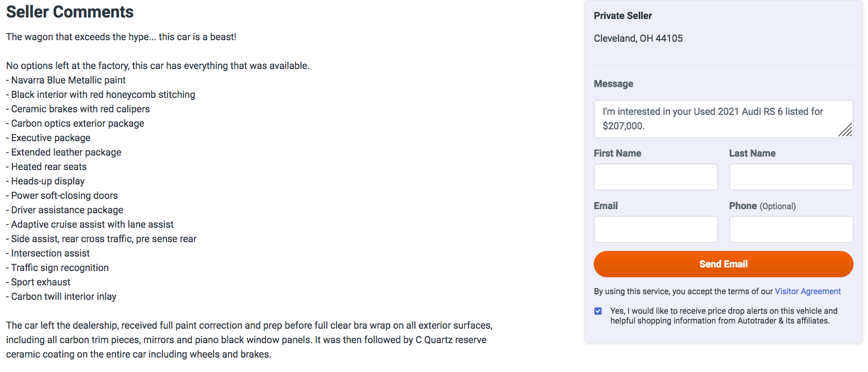The image size is (868, 372).
Task: Click the Sport exhaust list line
Action: [40, 282]
